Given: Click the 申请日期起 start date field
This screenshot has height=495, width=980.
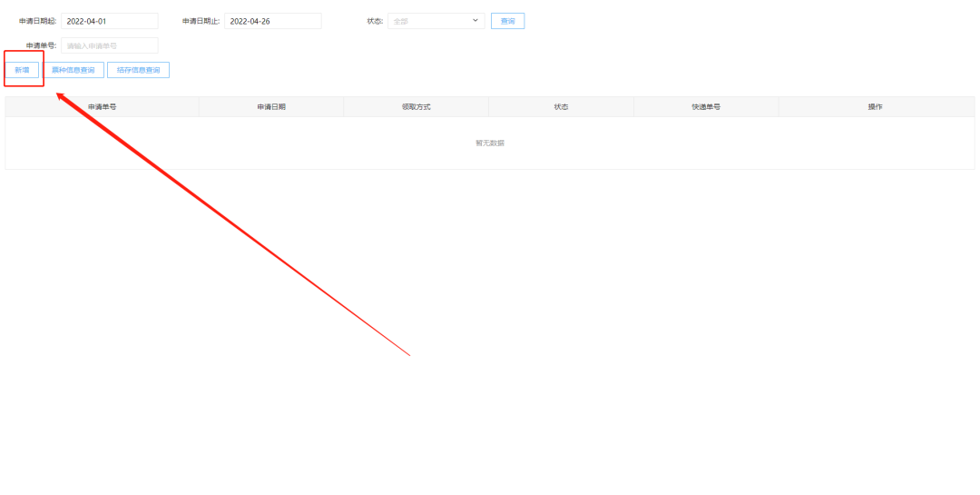Looking at the screenshot, I should pyautogui.click(x=109, y=21).
